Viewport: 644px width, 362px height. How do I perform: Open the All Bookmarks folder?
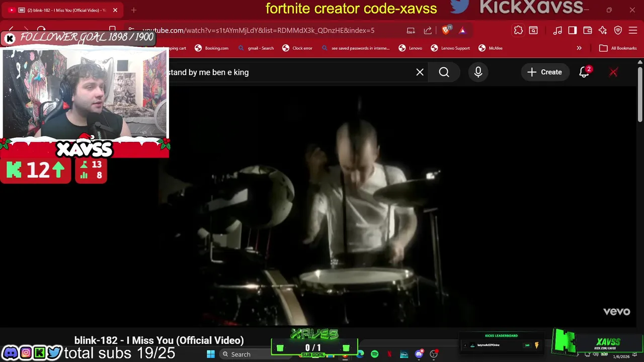(618, 48)
